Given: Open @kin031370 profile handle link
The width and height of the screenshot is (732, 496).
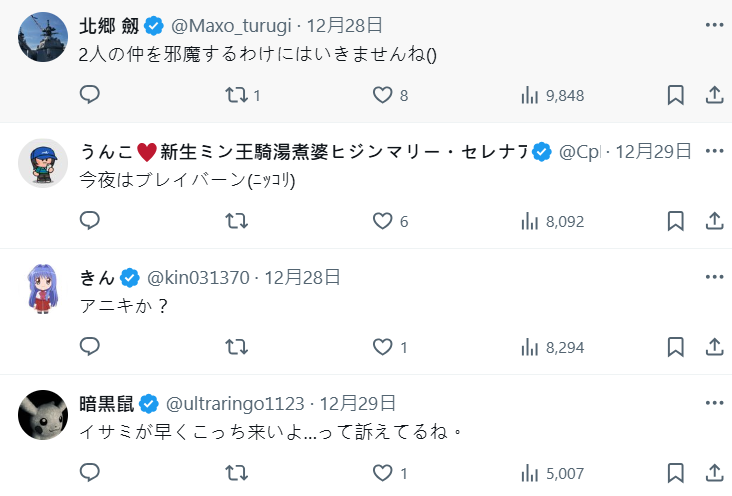Looking at the screenshot, I should pos(198,277).
